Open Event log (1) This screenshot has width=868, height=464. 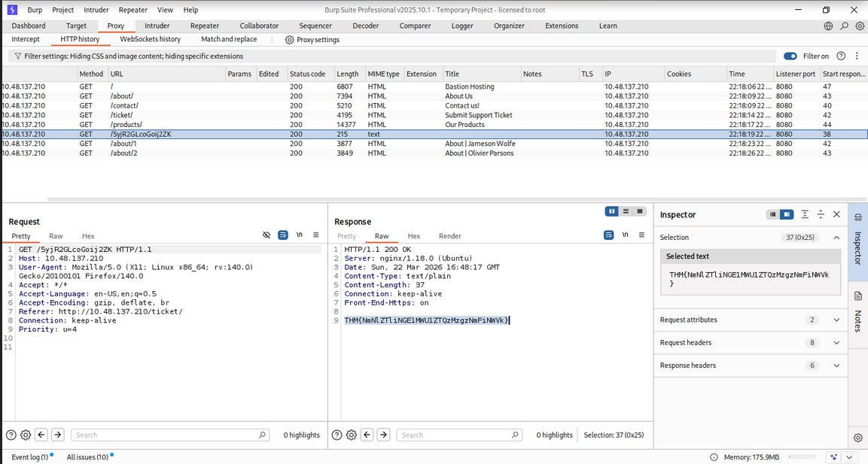(x=30, y=456)
